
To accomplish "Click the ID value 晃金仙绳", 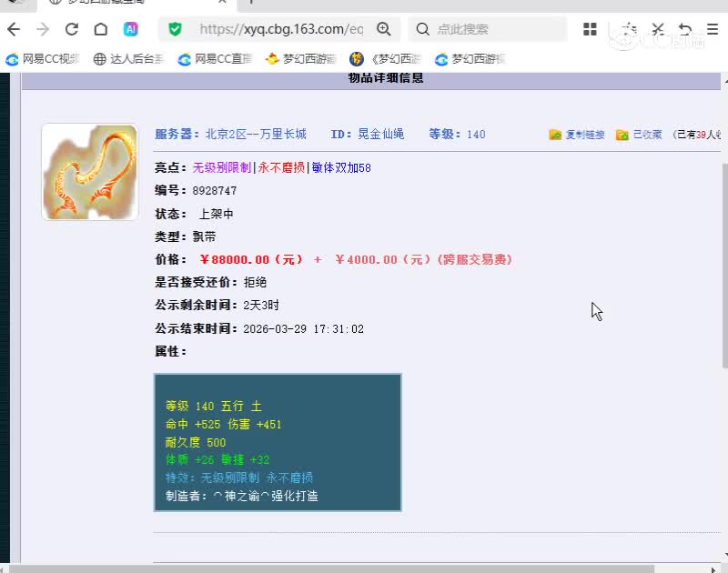I will pos(380,134).
